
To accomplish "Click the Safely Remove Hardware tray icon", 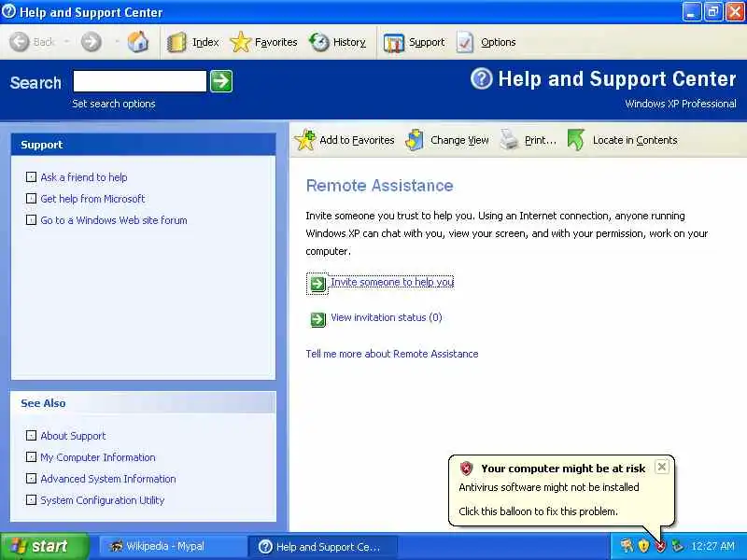I will coord(677,546).
